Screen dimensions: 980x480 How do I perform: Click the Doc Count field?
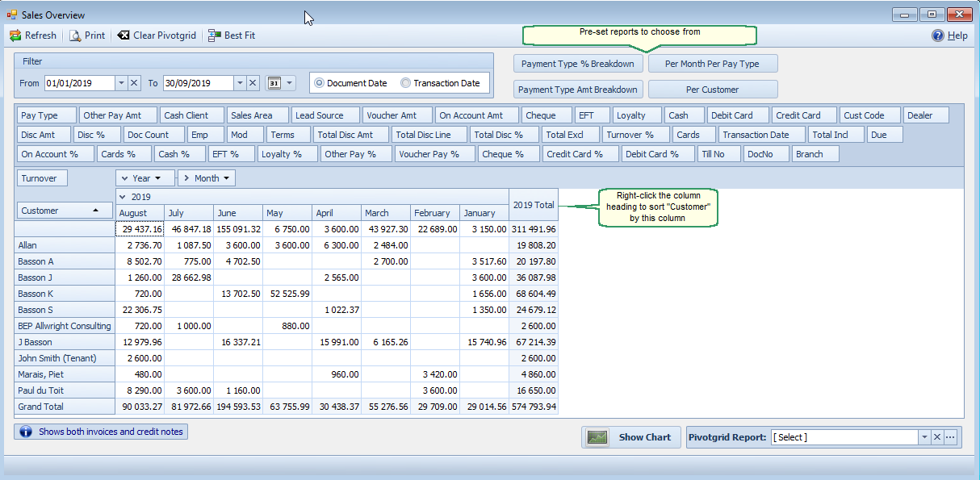(x=155, y=135)
